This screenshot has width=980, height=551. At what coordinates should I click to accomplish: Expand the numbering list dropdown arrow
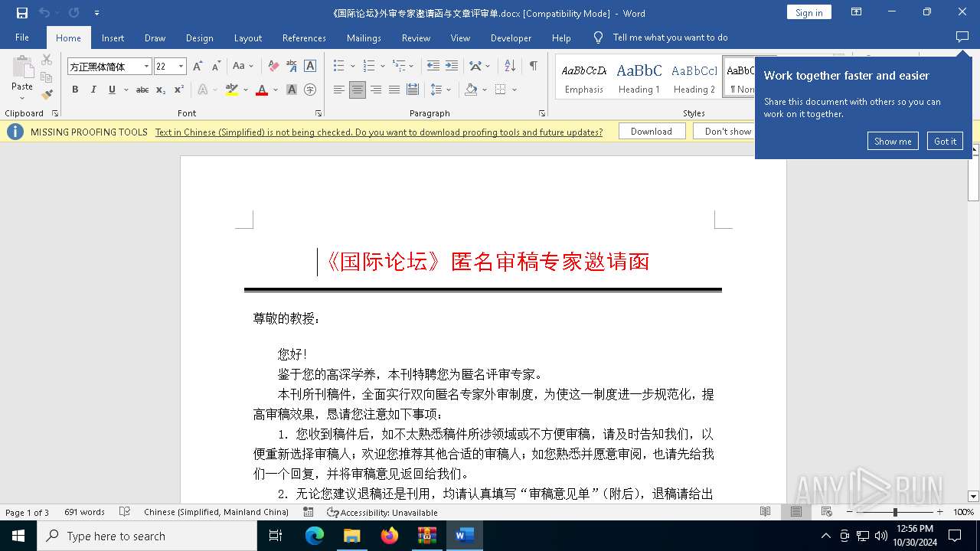click(x=383, y=67)
